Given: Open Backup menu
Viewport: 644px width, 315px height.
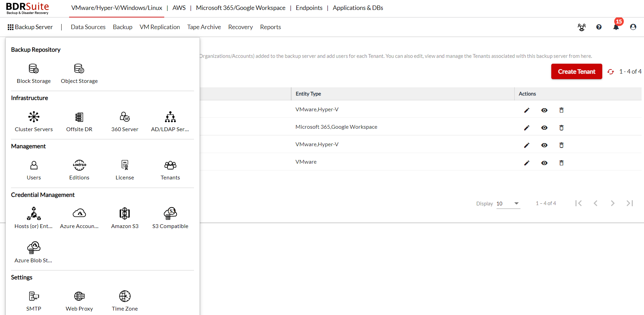Looking at the screenshot, I should pyautogui.click(x=123, y=27).
